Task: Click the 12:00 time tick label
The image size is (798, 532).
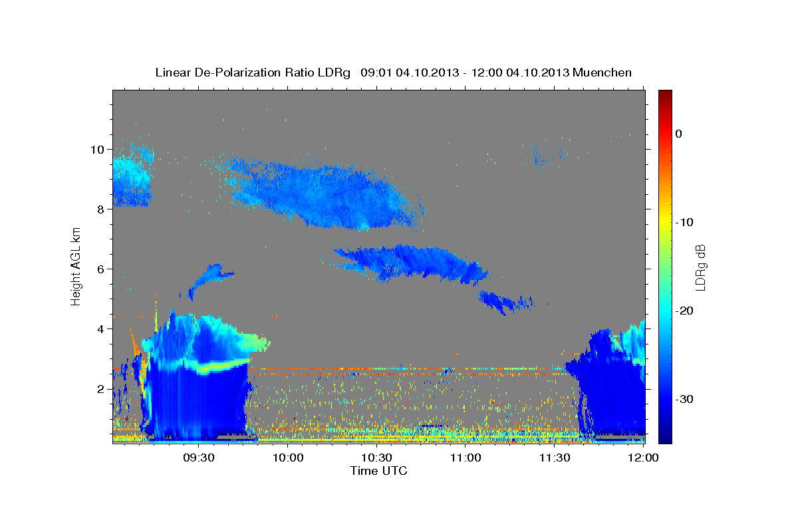Action: click(x=642, y=458)
